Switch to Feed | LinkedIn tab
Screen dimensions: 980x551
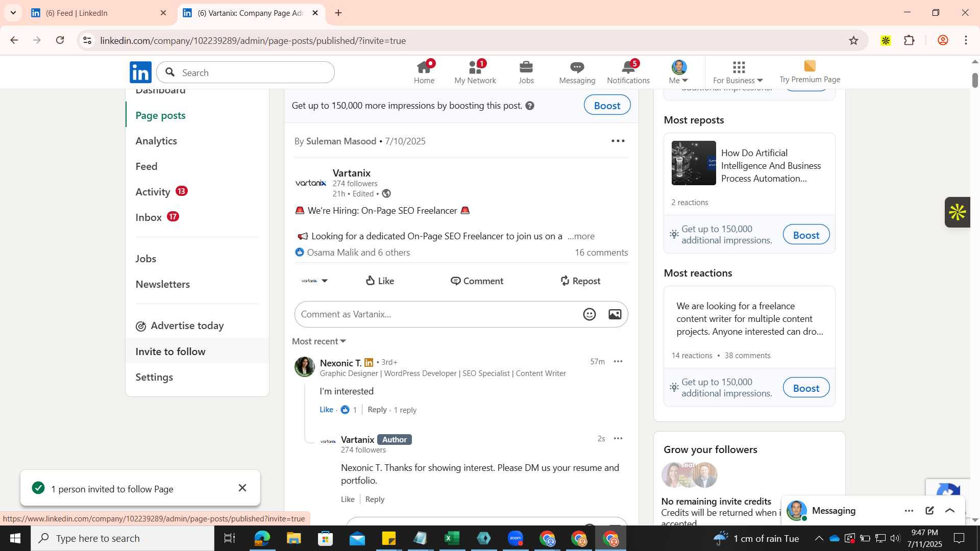[98, 13]
